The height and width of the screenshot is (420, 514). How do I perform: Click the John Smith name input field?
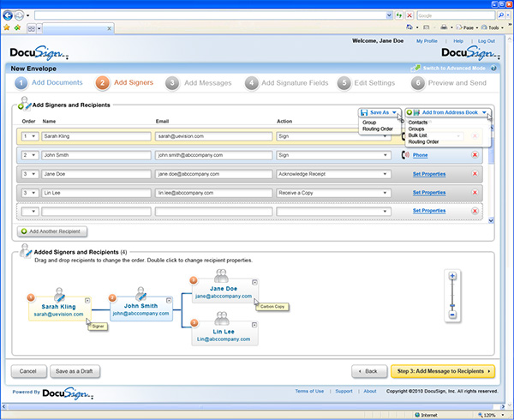(x=96, y=155)
